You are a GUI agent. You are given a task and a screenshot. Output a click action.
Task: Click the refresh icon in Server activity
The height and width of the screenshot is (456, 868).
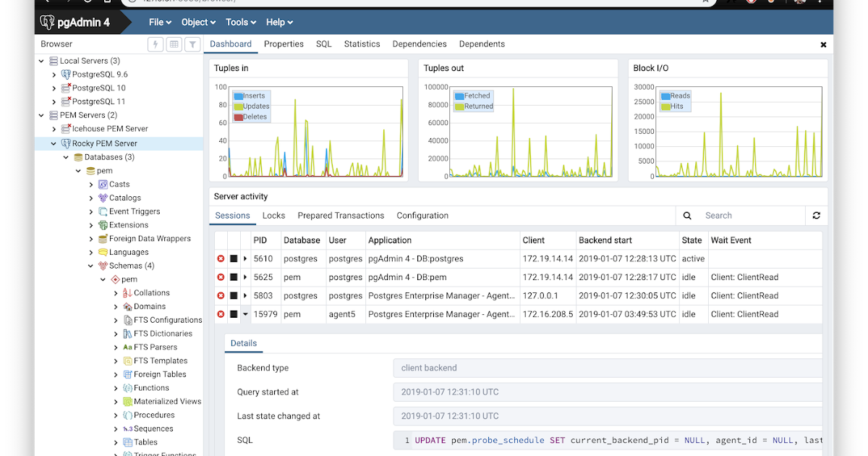pyautogui.click(x=817, y=216)
